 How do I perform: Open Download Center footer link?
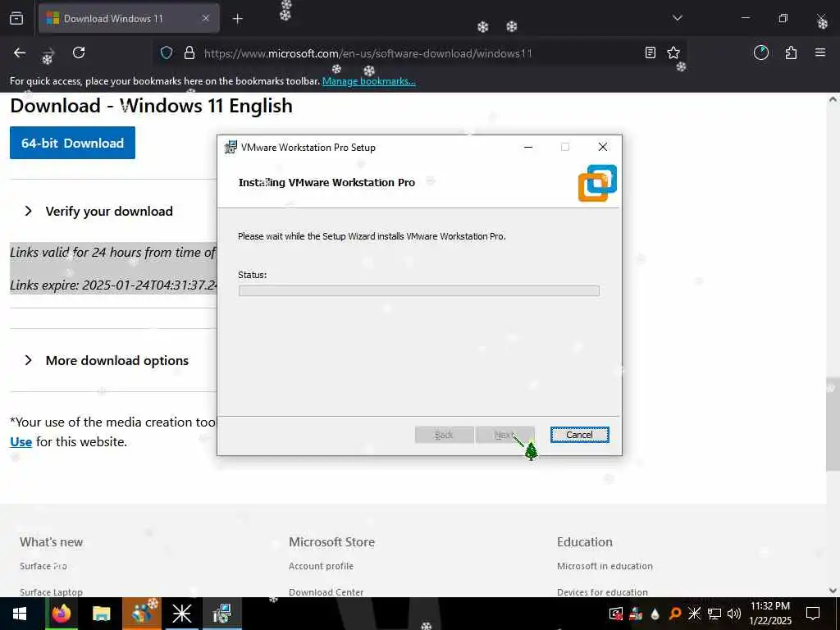326,592
